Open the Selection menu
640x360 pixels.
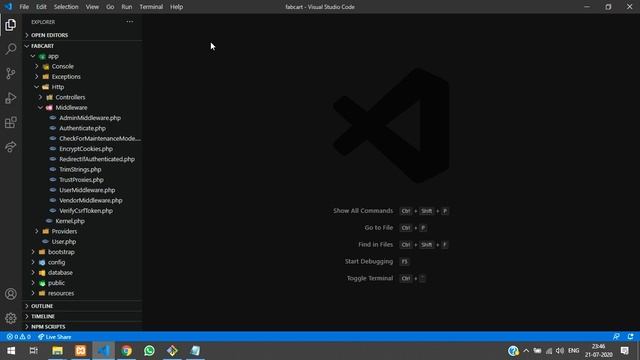pyautogui.click(x=66, y=7)
